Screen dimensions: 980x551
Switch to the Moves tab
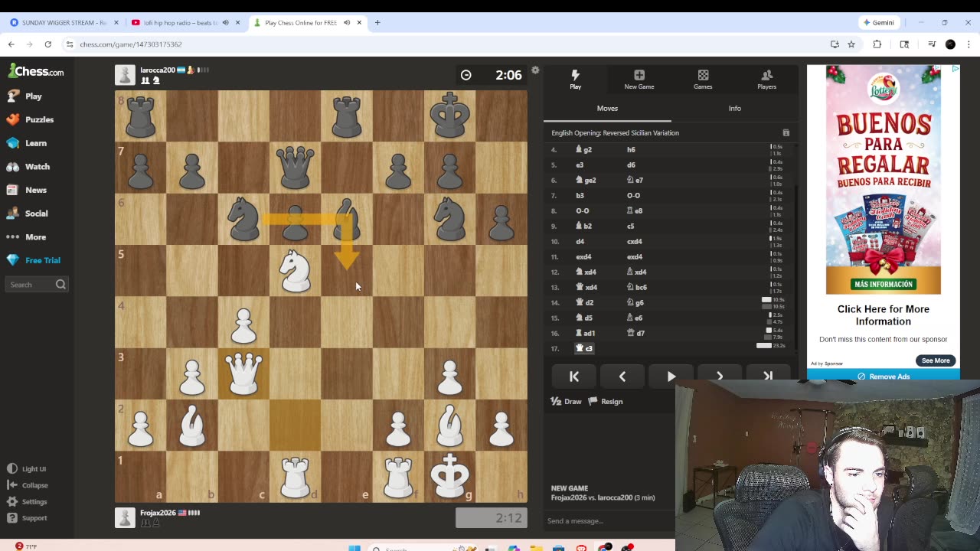click(x=607, y=109)
